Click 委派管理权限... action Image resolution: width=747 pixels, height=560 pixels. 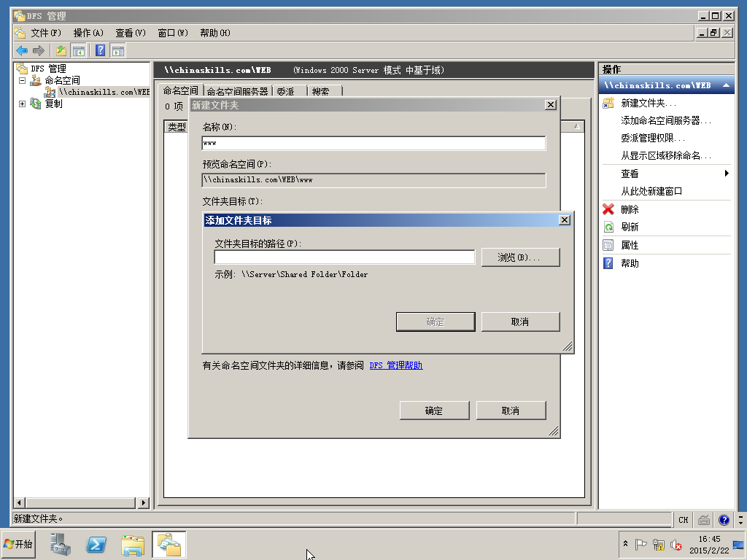click(653, 138)
